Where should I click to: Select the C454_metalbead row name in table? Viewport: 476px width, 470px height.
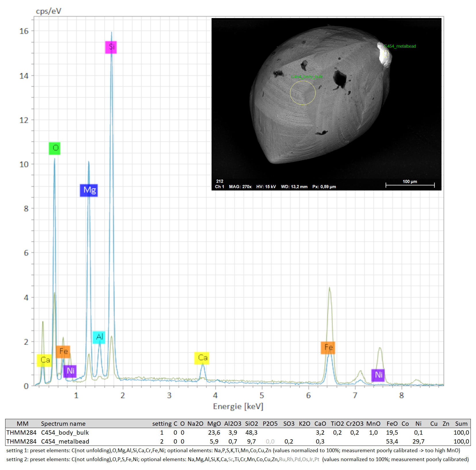65,442
